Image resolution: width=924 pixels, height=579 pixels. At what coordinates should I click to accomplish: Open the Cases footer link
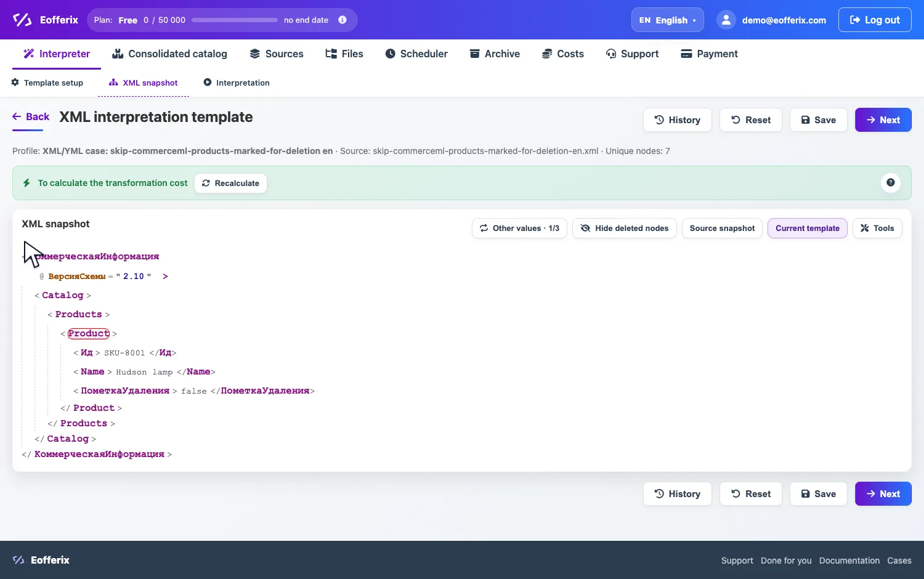pyautogui.click(x=899, y=561)
